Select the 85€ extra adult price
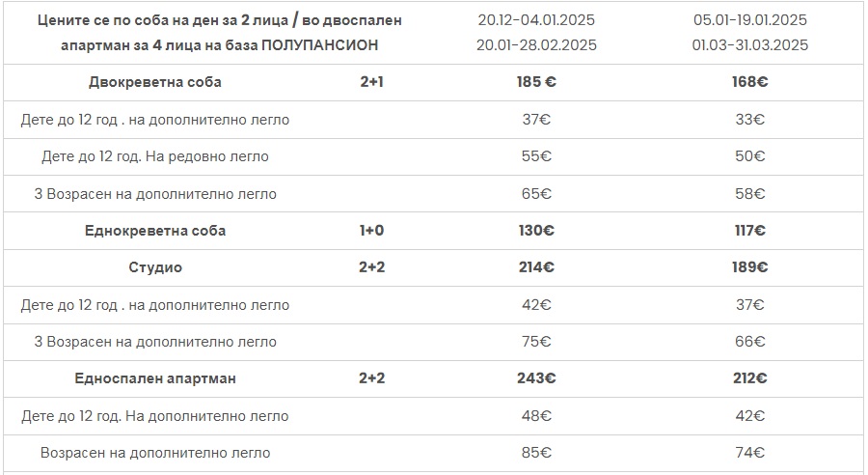Image resolution: width=868 pixels, height=475 pixels. click(536, 453)
